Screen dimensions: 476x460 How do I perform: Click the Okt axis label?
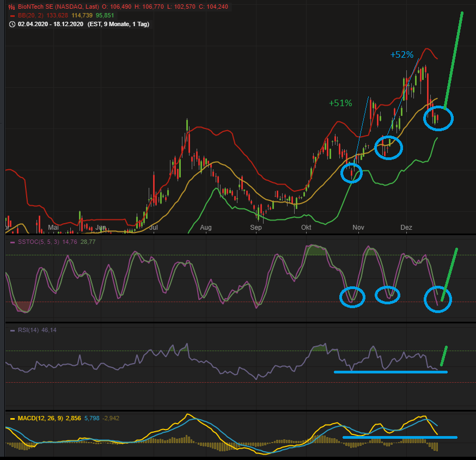[306, 227]
